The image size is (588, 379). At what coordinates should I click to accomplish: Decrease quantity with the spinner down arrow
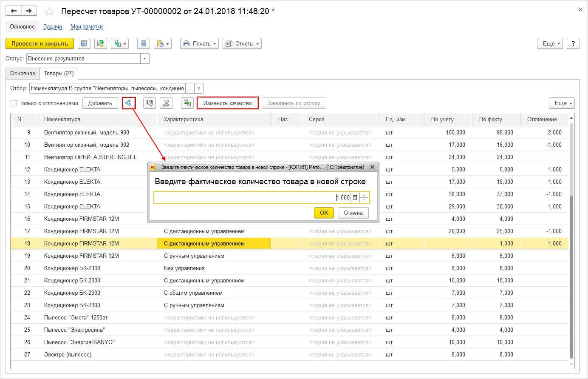[364, 200]
